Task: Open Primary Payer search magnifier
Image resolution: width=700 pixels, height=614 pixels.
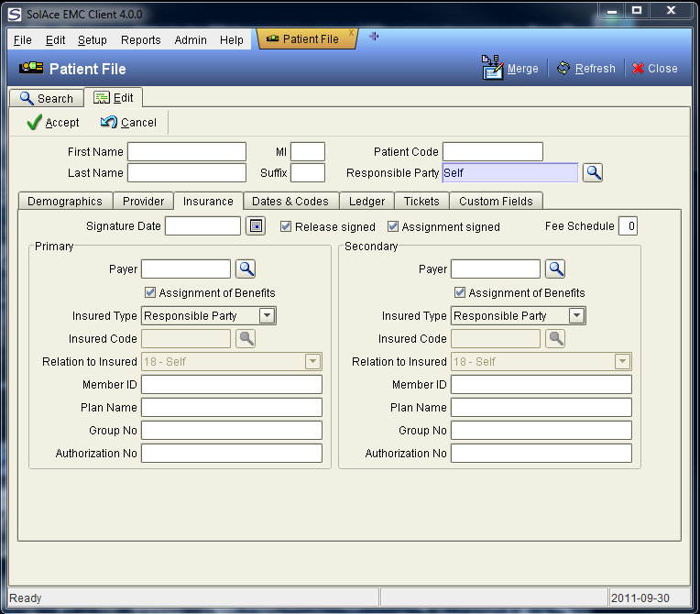Action: [246, 269]
